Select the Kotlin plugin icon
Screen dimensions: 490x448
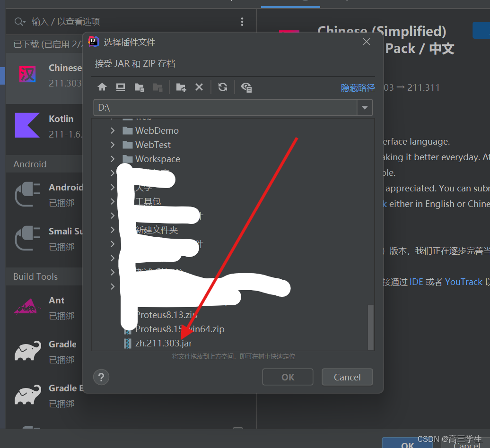[x=27, y=125]
